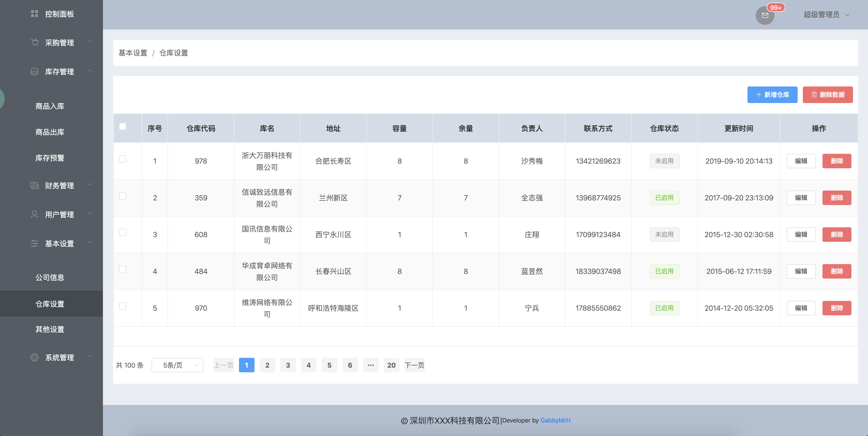This screenshot has width=868, height=436.
Task: Edit the 宁兵 warehouse row
Action: point(801,308)
